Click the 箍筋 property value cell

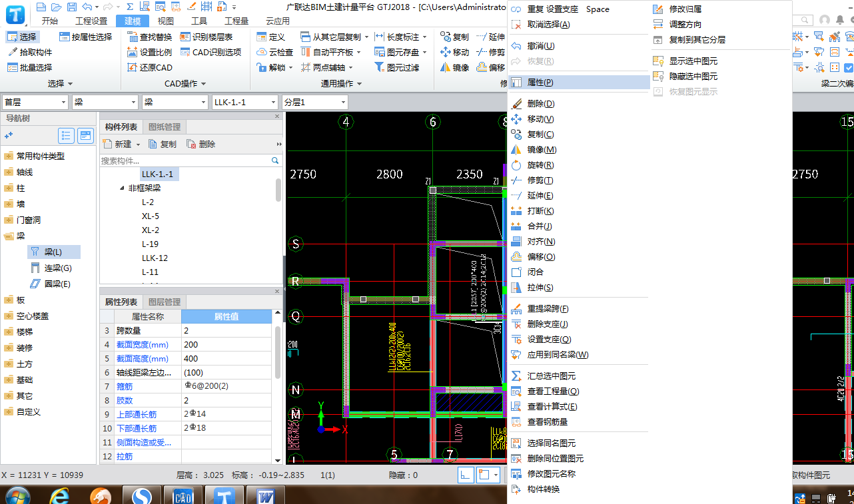pos(226,387)
